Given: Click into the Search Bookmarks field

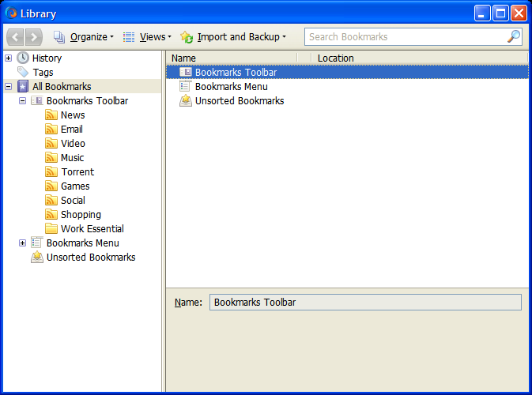Looking at the screenshot, I should point(403,37).
